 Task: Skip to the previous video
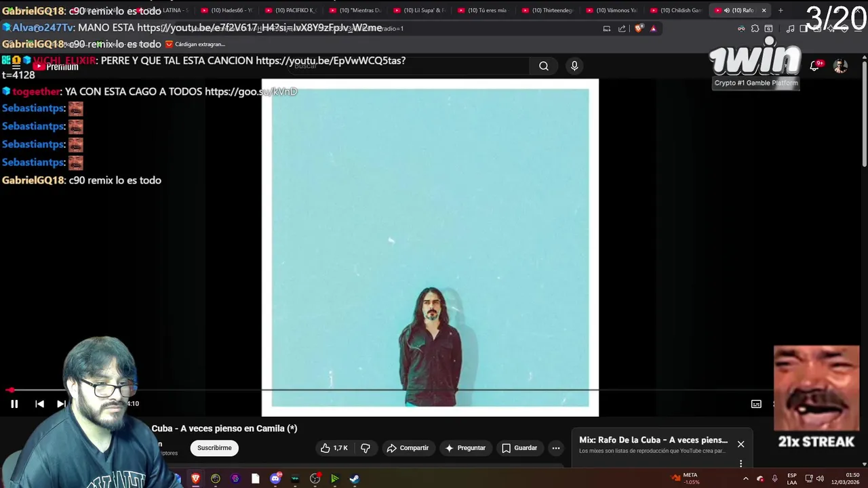39,404
